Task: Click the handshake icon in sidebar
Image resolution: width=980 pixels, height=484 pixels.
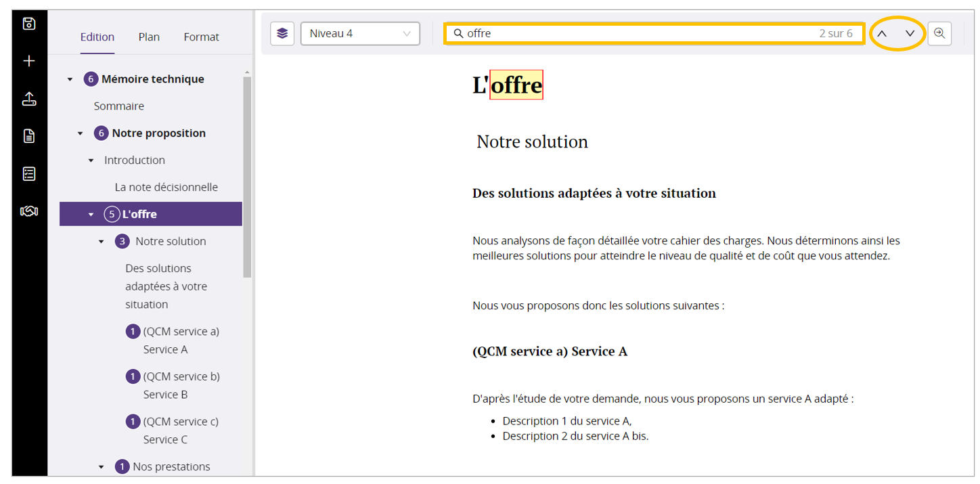Action: coord(29,211)
